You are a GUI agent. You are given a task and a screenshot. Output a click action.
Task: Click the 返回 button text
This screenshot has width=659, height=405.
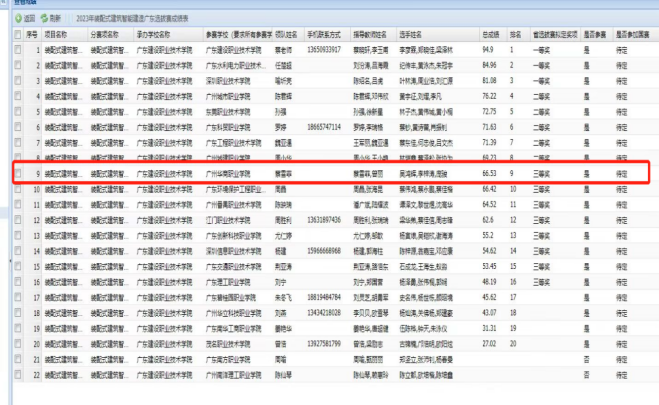[30, 18]
